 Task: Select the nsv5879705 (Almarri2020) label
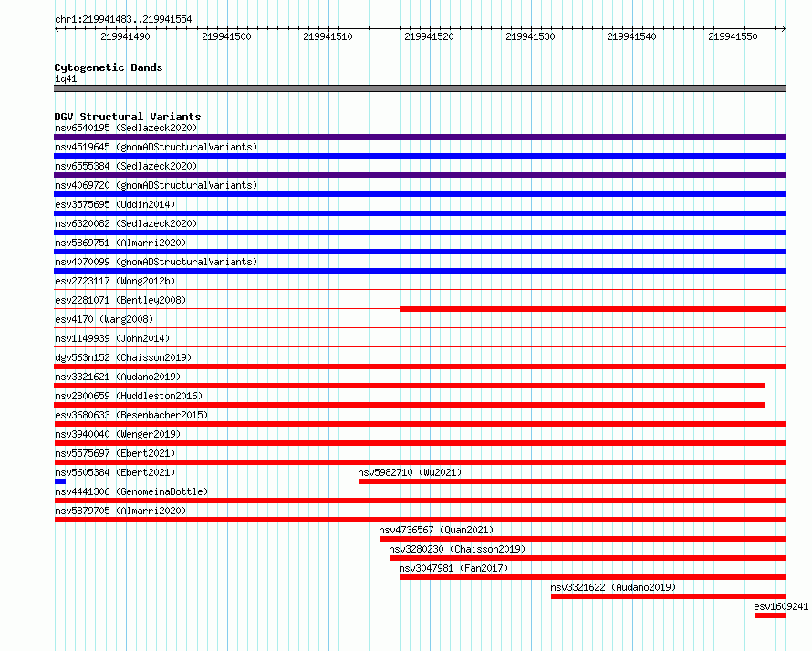[120, 511]
